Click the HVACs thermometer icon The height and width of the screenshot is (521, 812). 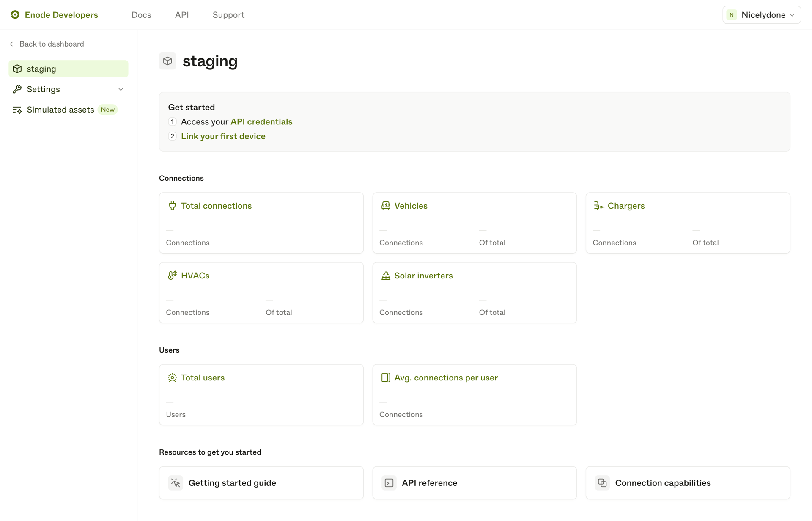click(172, 275)
